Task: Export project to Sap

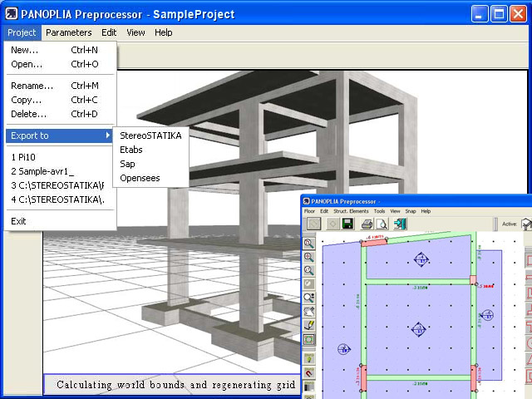Action: pos(150,164)
